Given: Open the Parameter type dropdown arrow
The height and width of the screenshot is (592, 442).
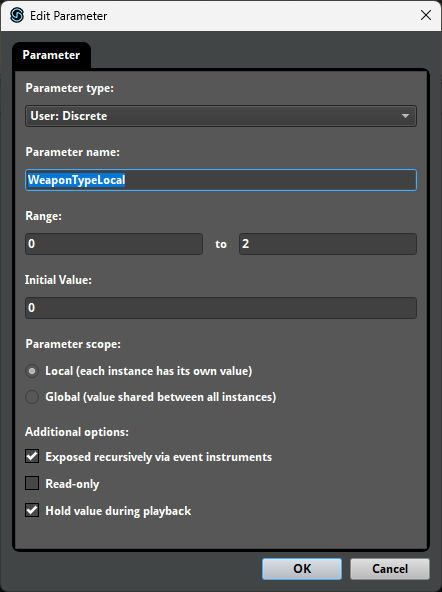Looking at the screenshot, I should pos(405,116).
